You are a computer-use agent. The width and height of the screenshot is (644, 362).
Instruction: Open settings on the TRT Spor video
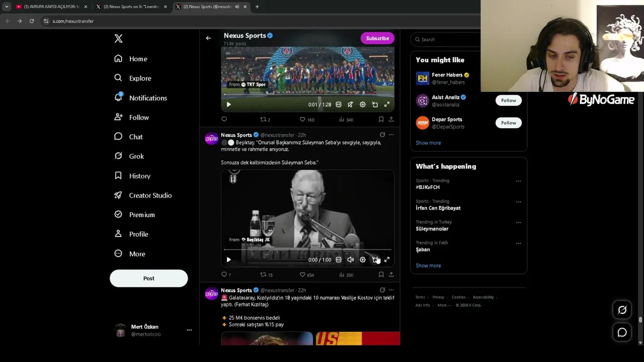click(x=363, y=105)
